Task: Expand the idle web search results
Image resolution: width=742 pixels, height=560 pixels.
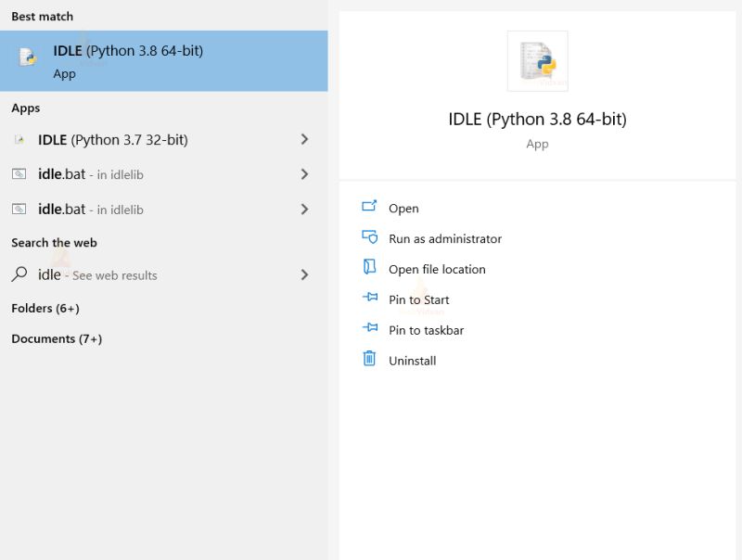Action: coord(305,274)
